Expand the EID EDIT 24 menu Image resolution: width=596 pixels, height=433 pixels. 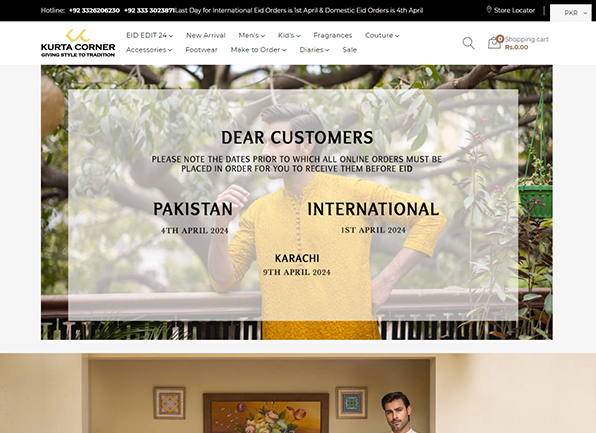pyautogui.click(x=149, y=35)
